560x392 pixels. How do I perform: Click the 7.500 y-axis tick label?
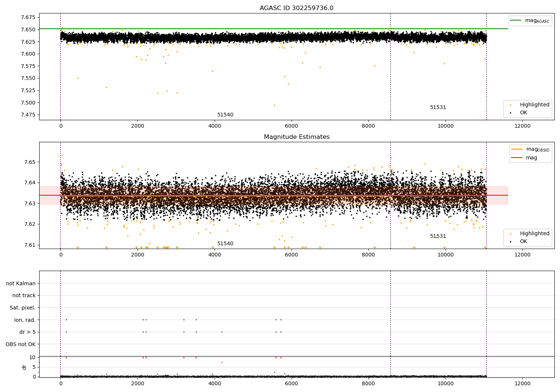(28, 103)
